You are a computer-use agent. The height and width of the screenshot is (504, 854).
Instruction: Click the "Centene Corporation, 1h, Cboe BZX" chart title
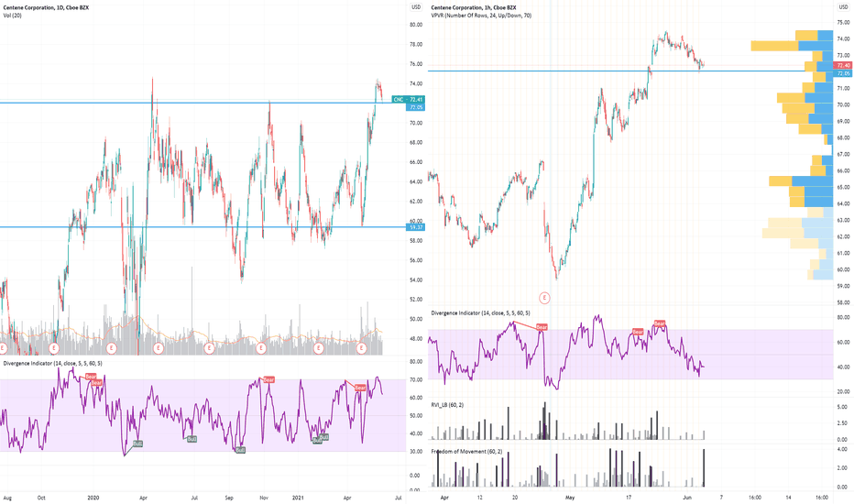(474, 7)
